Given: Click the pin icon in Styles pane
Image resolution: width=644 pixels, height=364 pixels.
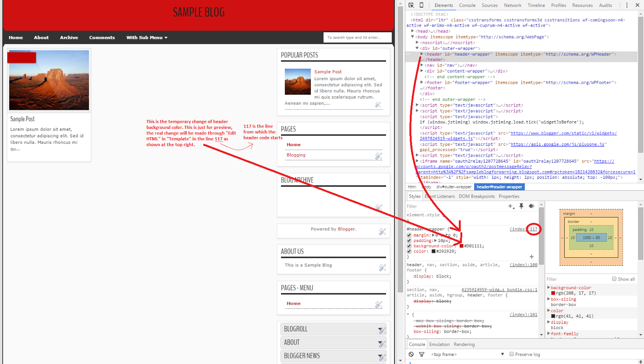Looking at the screenshot, I should pyautogui.click(x=522, y=206).
